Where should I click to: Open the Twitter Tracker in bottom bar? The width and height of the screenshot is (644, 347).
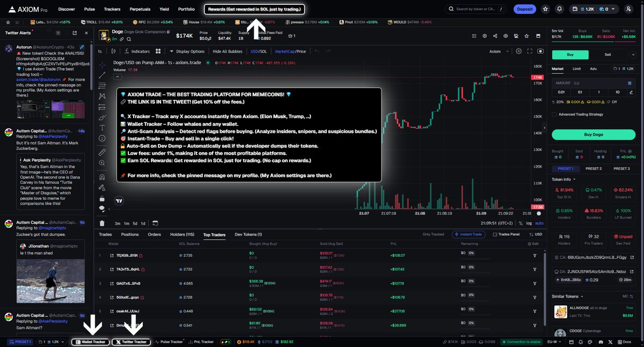[x=131, y=342]
